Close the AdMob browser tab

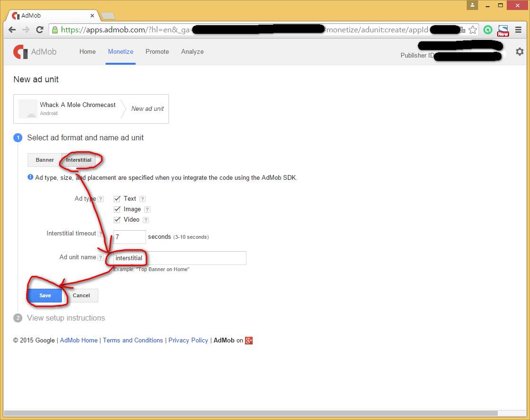click(92, 16)
